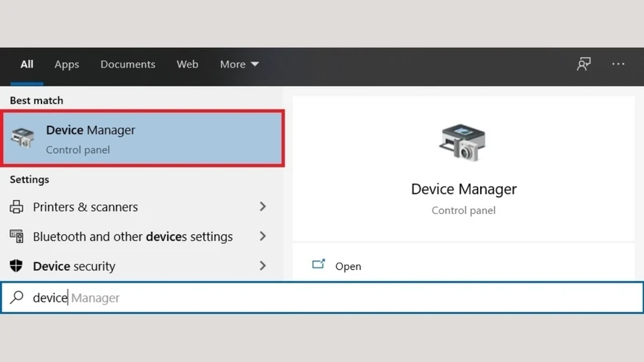
Task: Expand Device security chevron arrow
Action: [263, 265]
